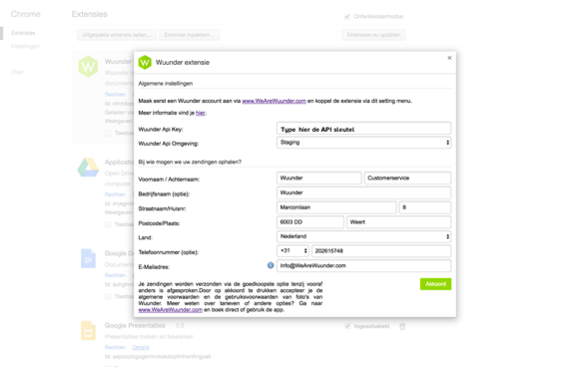Open the www.WeAreWuunder.com link in the intro text

[274, 101]
